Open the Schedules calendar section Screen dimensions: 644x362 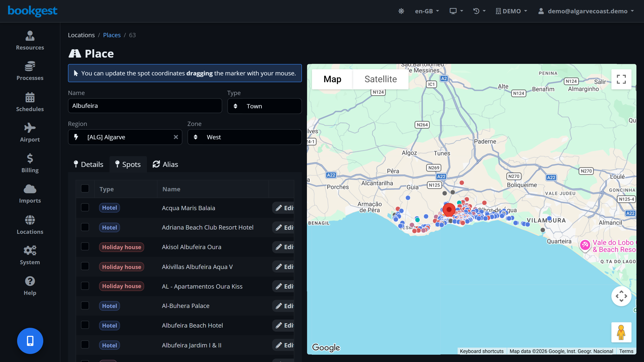[30, 102]
